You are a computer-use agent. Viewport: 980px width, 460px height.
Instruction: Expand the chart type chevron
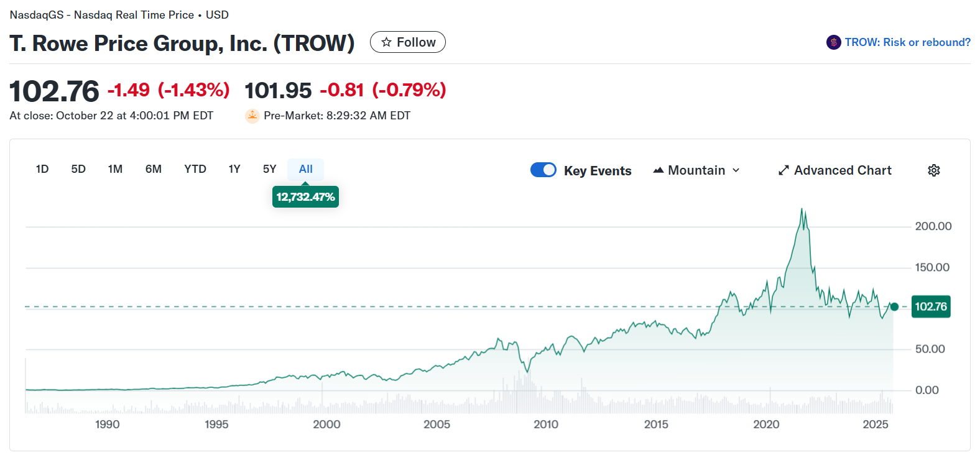pyautogui.click(x=736, y=170)
